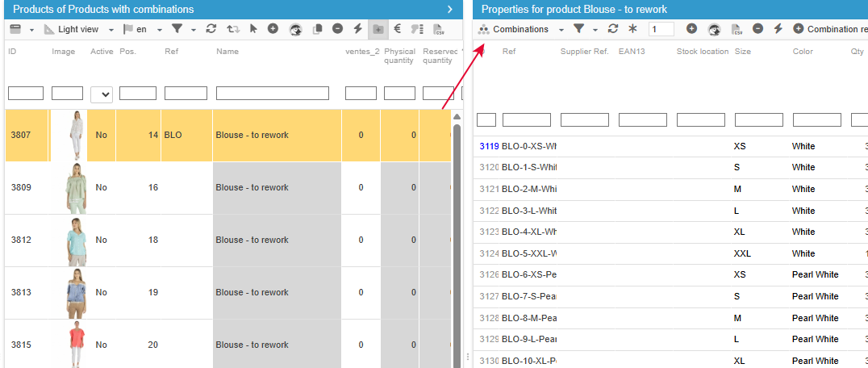868x368 pixels.
Task: Click combination ID 3119 link
Action: click(489, 146)
